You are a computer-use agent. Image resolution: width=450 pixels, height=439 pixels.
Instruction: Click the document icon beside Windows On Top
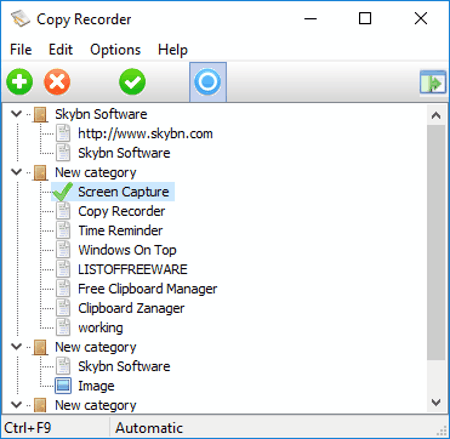63,250
